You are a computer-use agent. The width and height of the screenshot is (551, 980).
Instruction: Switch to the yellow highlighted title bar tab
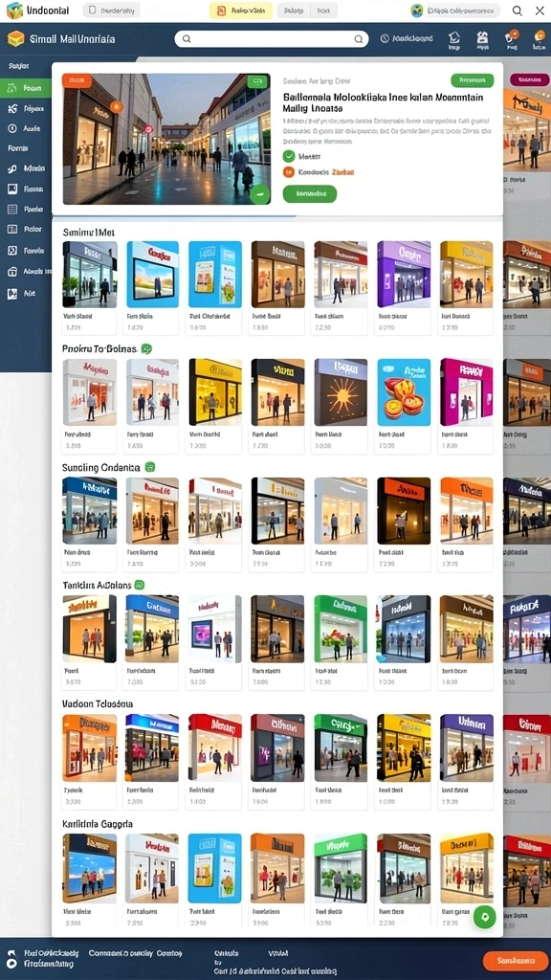tap(240, 11)
